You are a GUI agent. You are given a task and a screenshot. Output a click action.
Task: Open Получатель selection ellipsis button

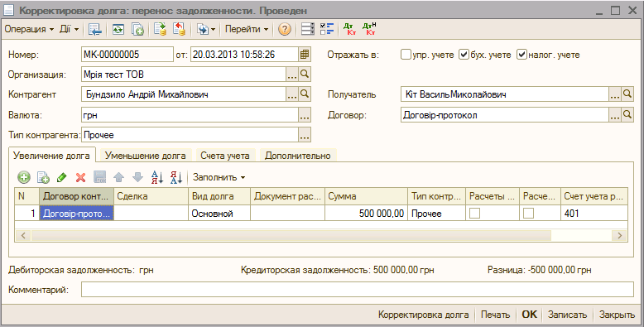614,94
